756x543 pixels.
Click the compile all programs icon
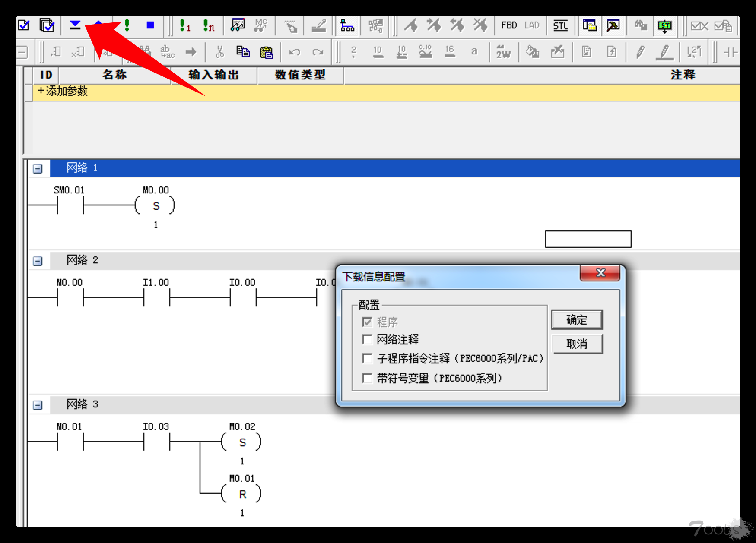pyautogui.click(x=47, y=25)
